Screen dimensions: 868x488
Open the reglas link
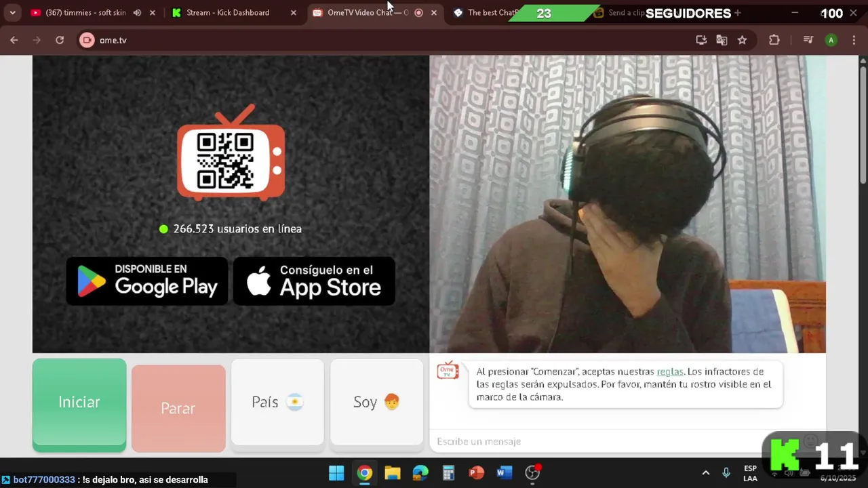670,371
